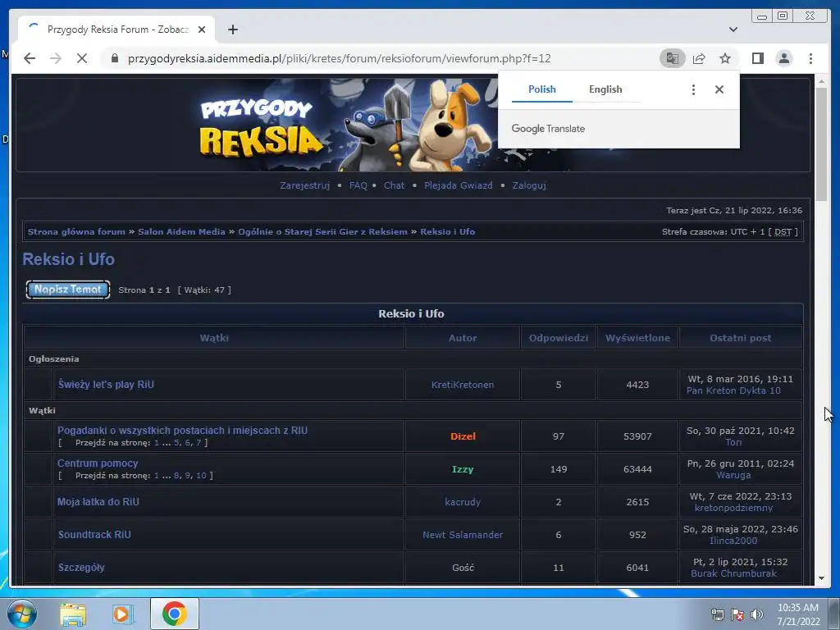Open the Świeży let's play RiU thread
The image size is (840, 630).
(106, 385)
